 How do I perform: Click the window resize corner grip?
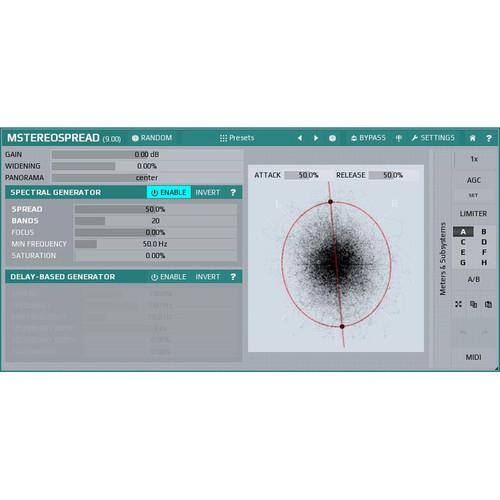click(x=497, y=368)
